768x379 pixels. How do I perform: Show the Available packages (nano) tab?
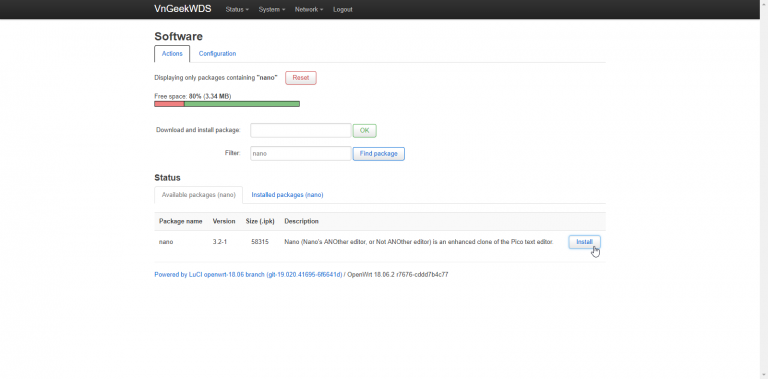pos(198,195)
